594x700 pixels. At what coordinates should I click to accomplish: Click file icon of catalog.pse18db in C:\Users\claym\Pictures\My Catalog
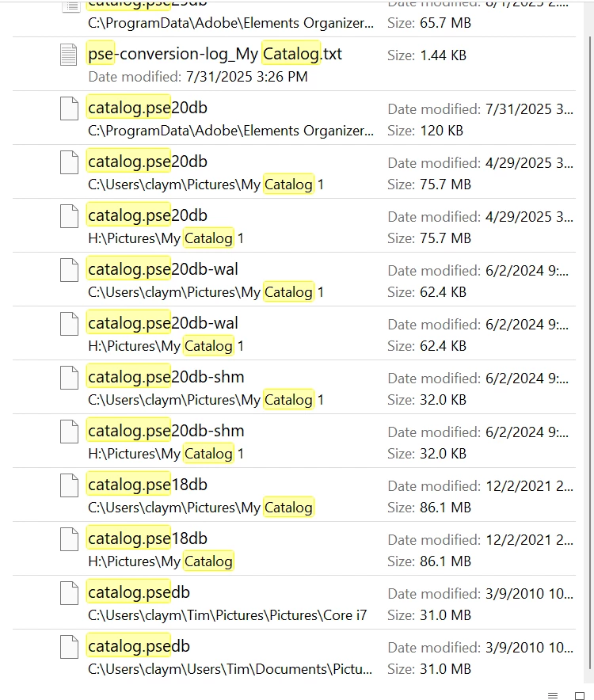tap(69, 485)
